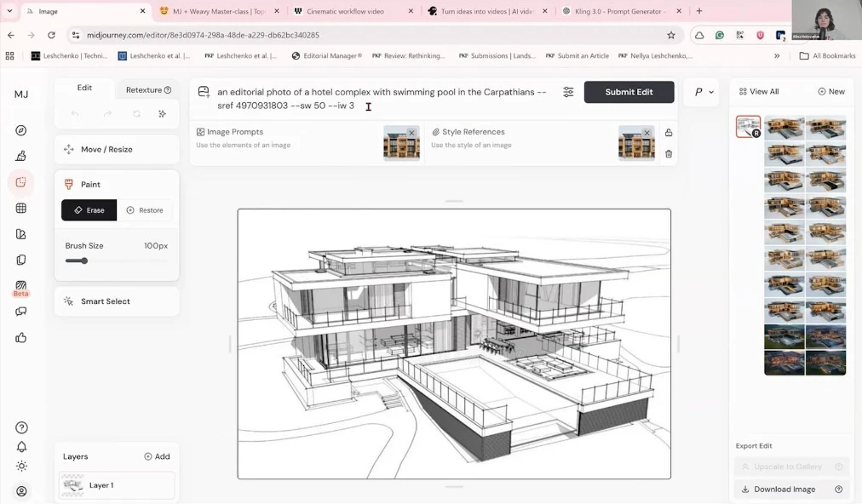Open the Explore compass icon in sidebar
Image resolution: width=862 pixels, height=504 pixels.
click(x=21, y=130)
